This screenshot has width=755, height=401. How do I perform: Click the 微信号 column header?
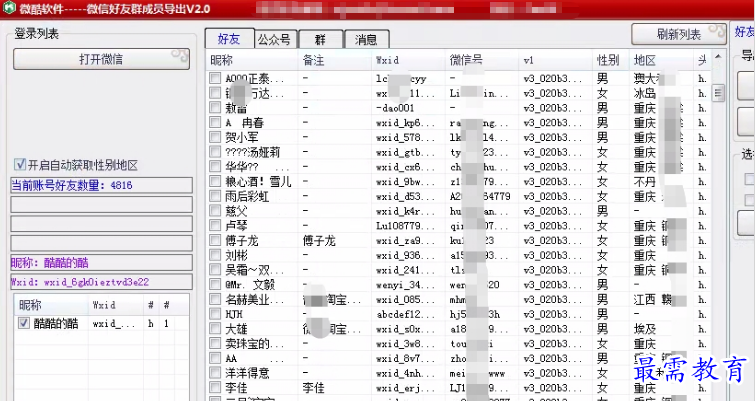tap(482, 60)
